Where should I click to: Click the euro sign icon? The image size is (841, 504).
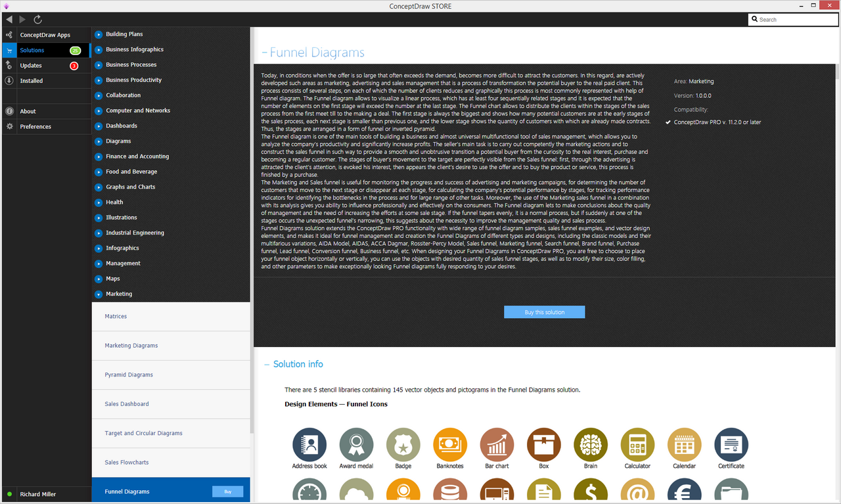tap(684, 489)
